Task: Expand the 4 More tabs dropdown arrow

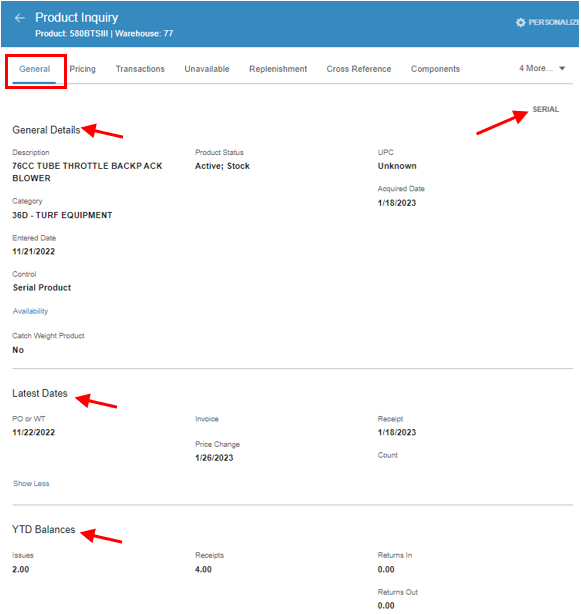Action: click(562, 69)
